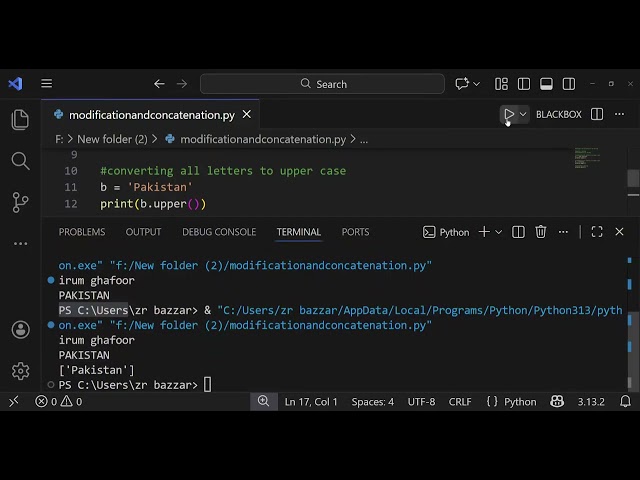Screen dimensions: 640x480
Task: Switch to the PORTS tab
Action: coord(355,232)
